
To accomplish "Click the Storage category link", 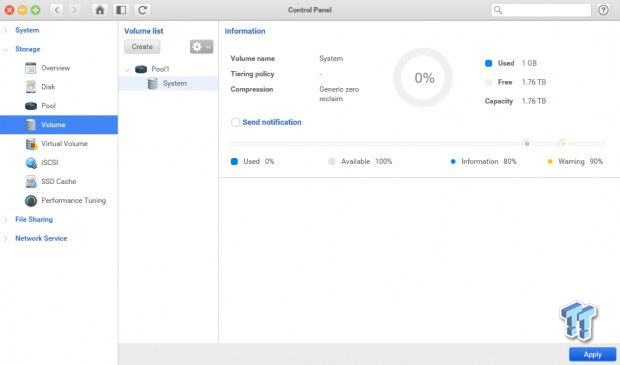I will [x=28, y=49].
